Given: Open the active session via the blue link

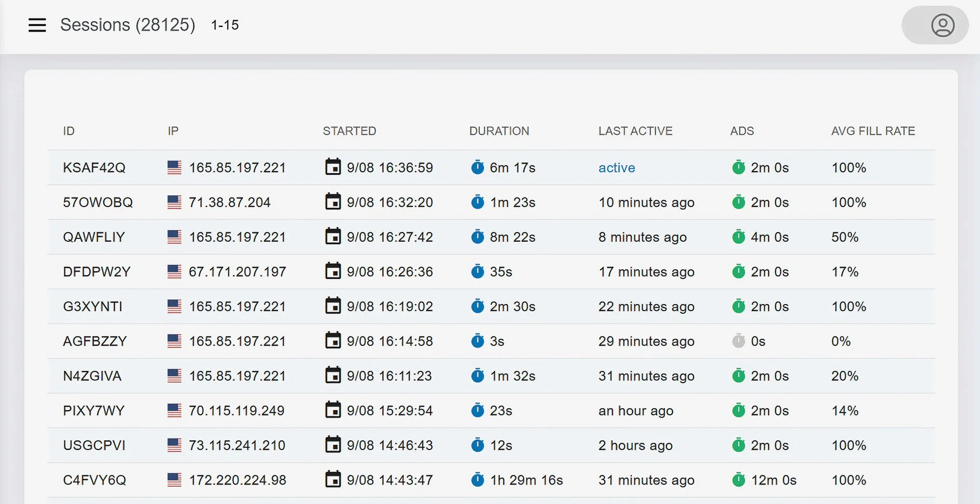Looking at the screenshot, I should coord(616,167).
